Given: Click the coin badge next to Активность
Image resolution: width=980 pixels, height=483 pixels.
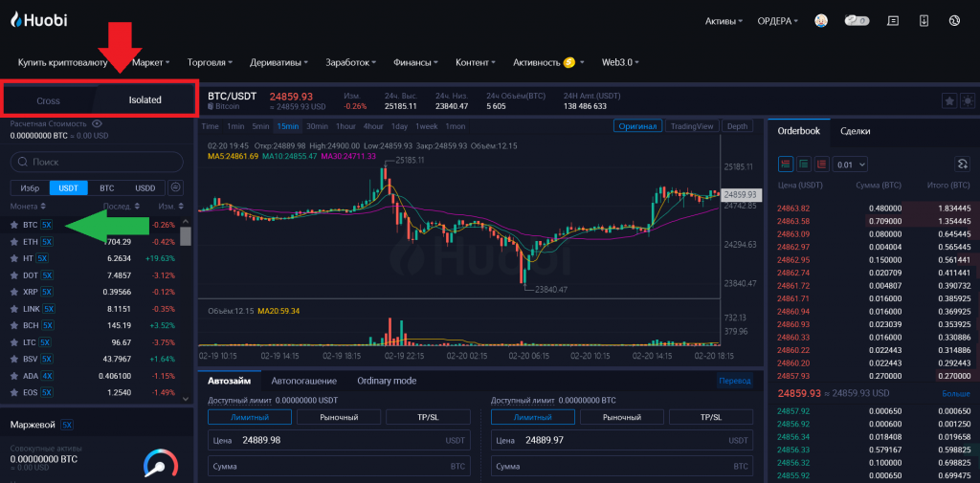Looking at the screenshot, I should pyautogui.click(x=568, y=62).
